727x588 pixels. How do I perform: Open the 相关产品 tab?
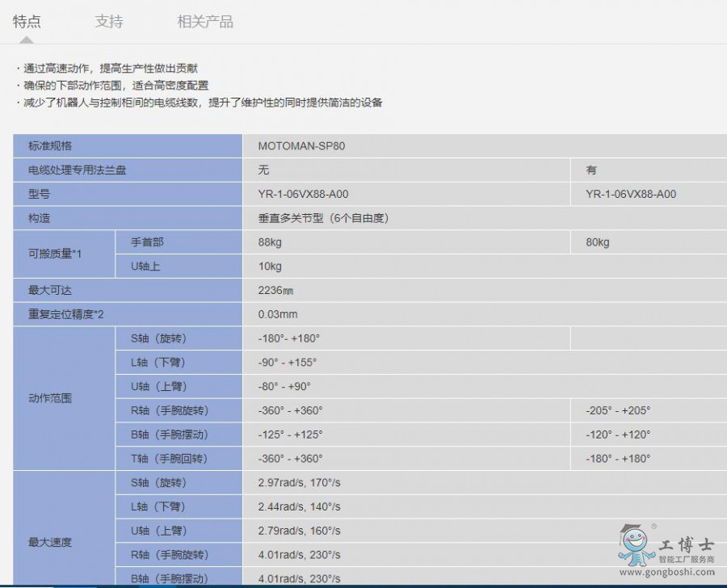pos(205,21)
